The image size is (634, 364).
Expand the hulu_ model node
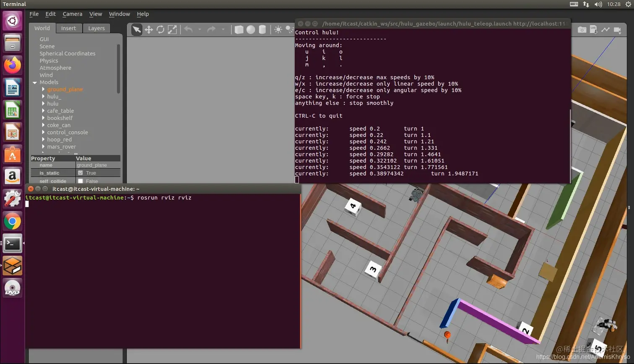coord(43,96)
